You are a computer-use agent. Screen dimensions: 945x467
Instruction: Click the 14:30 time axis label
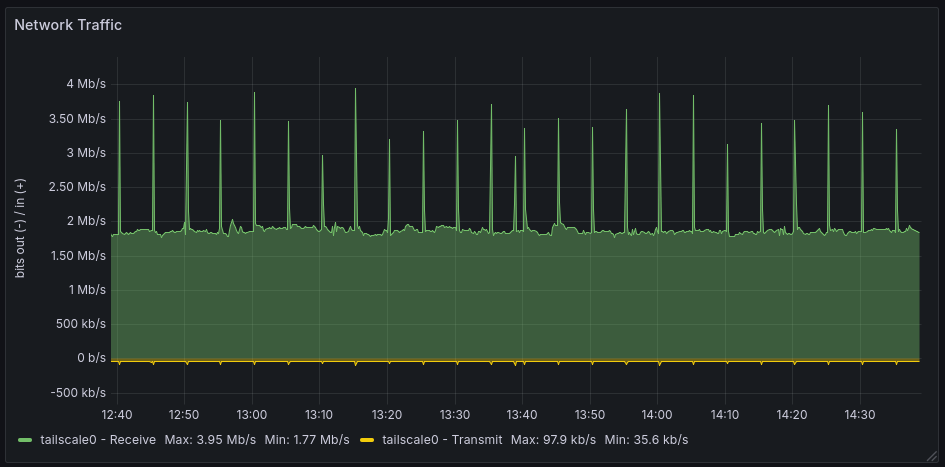coord(859,414)
